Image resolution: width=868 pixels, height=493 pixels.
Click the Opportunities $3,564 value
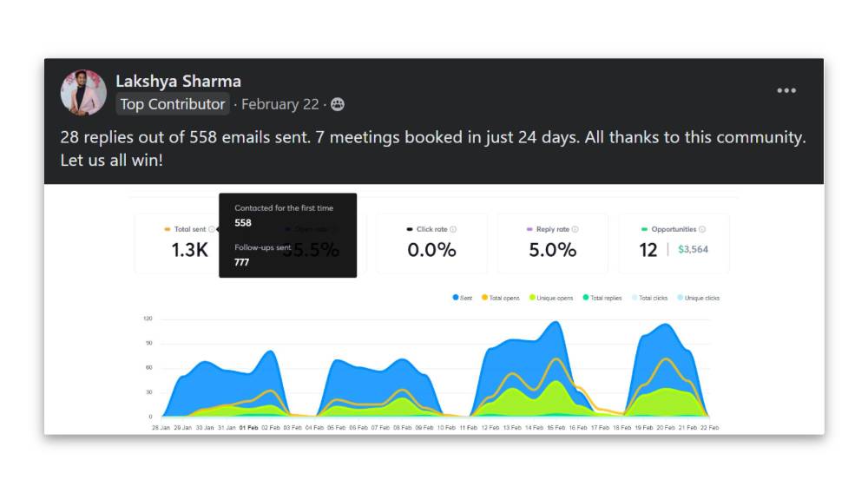click(x=693, y=250)
